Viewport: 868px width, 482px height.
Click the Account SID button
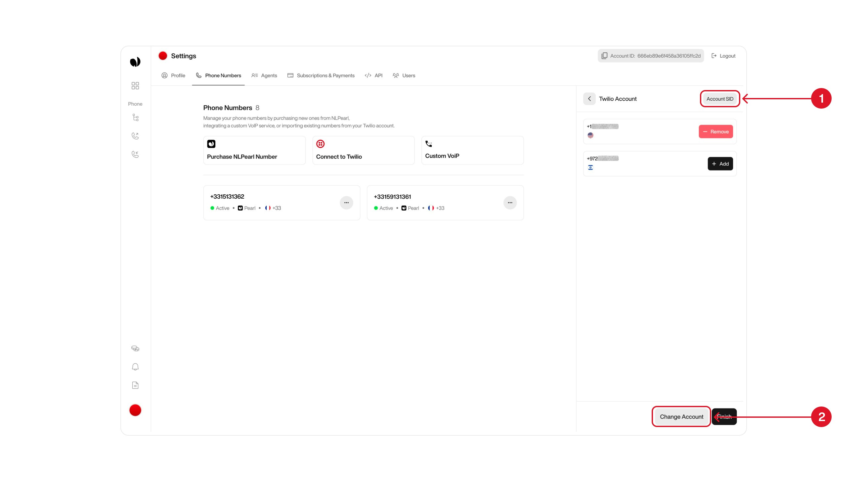click(x=720, y=99)
